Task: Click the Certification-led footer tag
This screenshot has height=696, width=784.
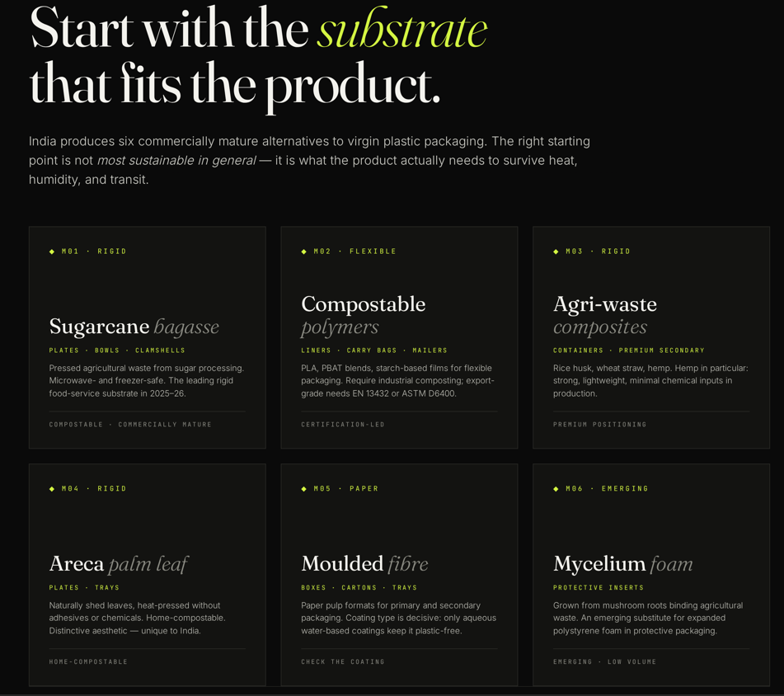Action: point(342,425)
